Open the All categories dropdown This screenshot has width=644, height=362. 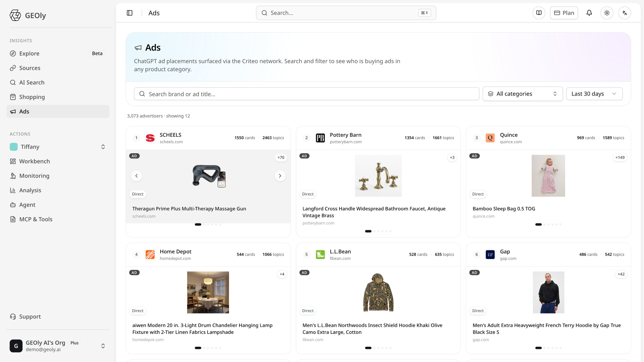tap(523, 94)
